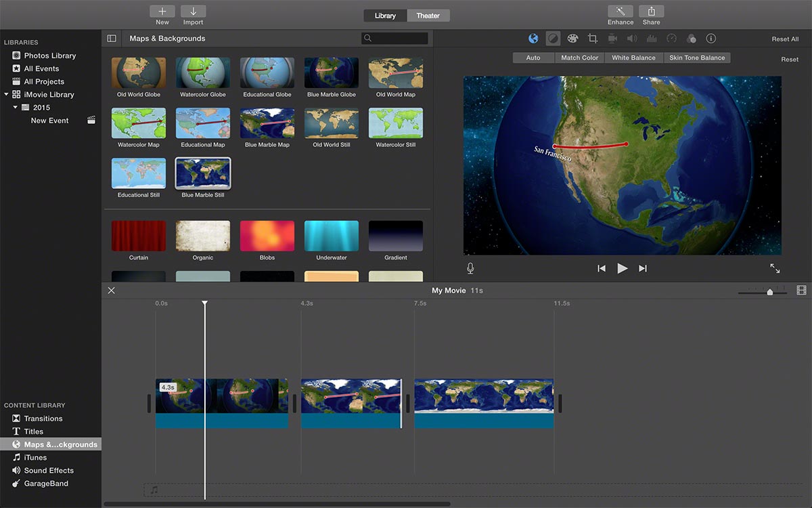Open the clip information icon

click(x=710, y=39)
